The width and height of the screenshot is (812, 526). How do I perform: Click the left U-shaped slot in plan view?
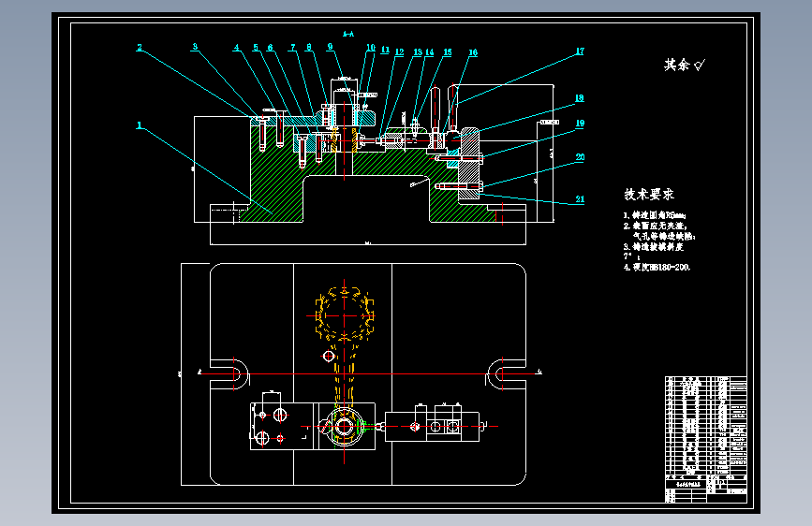[x=230, y=373]
